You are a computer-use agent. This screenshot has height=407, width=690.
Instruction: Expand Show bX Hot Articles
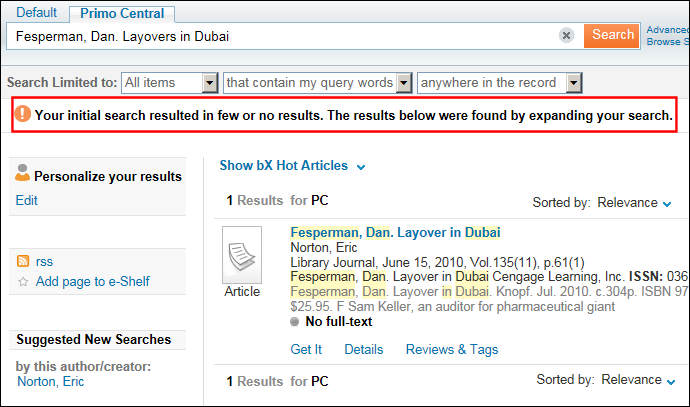point(293,165)
